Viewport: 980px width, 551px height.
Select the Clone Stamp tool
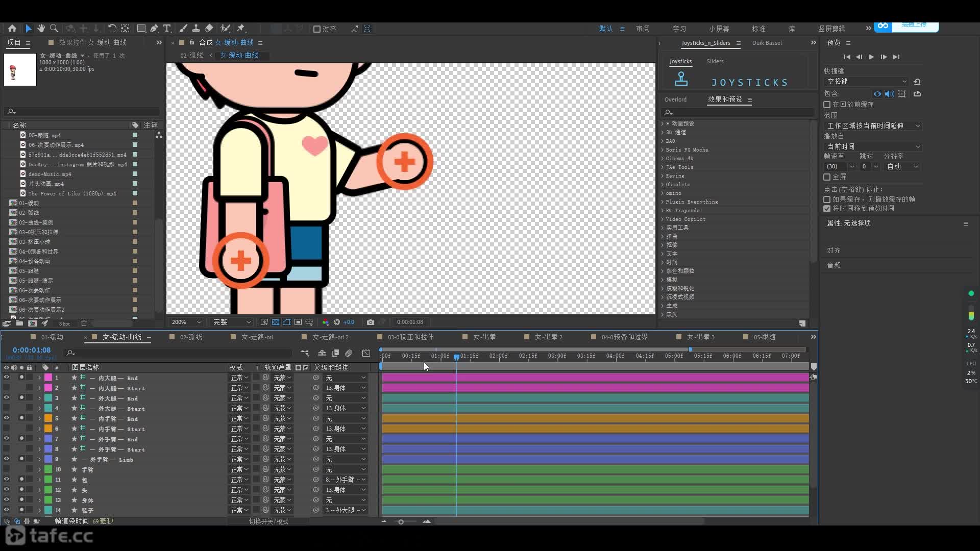pos(195,29)
